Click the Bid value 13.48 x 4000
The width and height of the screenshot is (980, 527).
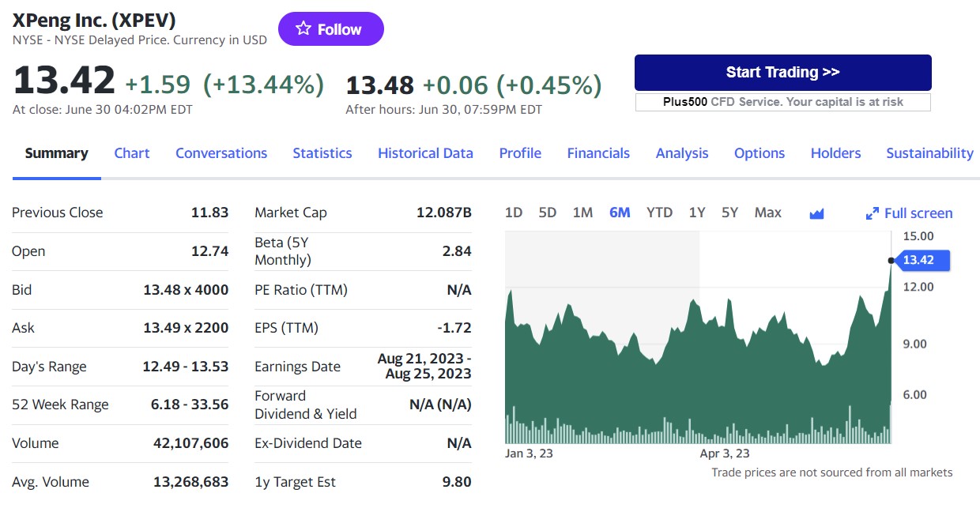[x=186, y=290]
